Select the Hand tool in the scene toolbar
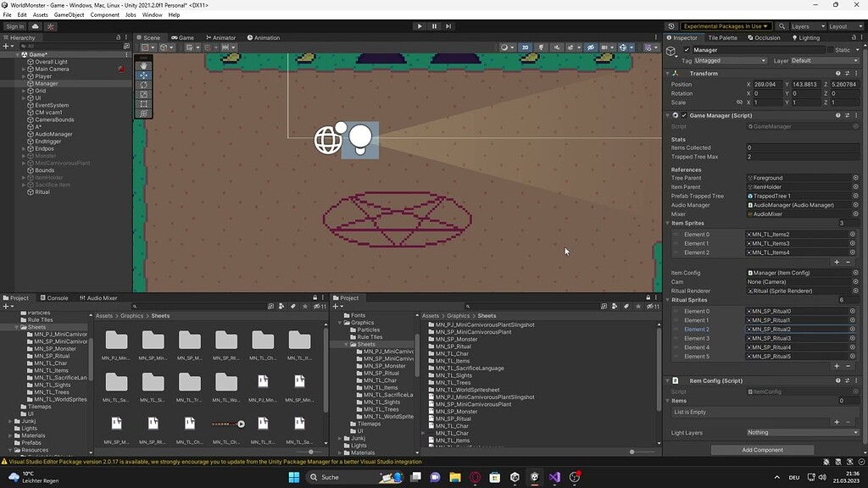This screenshot has width=868, height=488. pyautogui.click(x=142, y=65)
